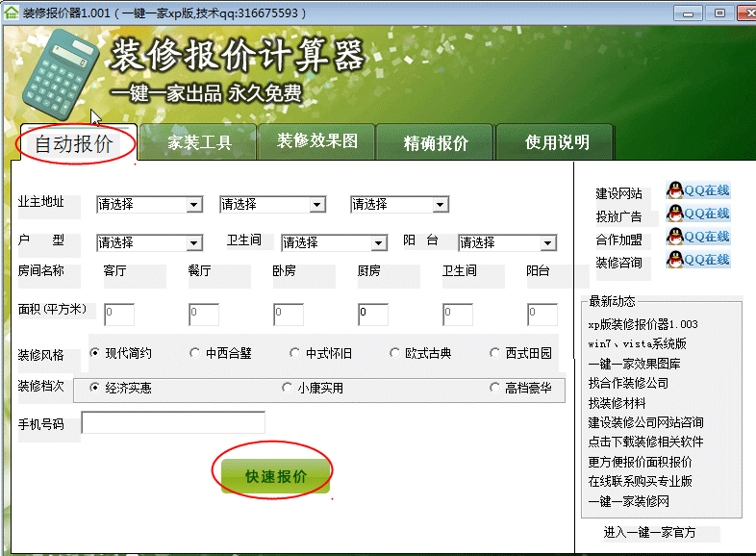
Task: Click the 客厅 area input field
Action: coord(119,315)
